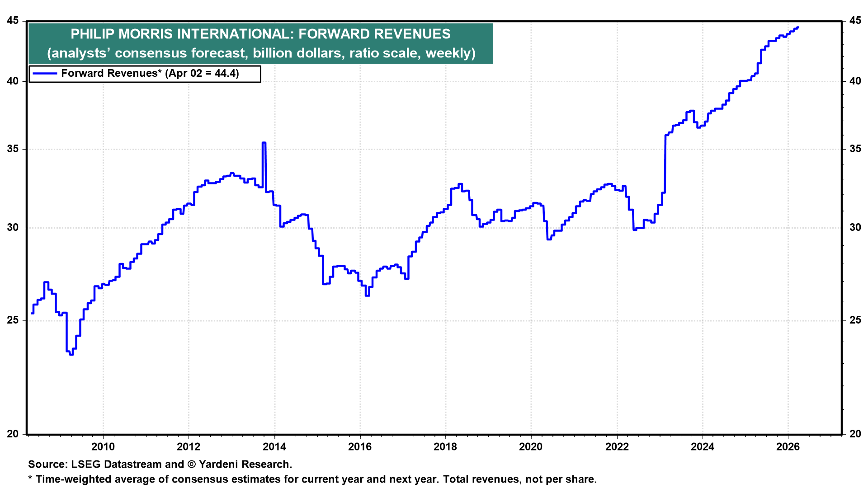This screenshot has width=868, height=488.
Task: Click the 2022 x-axis year label
Action: [617, 447]
